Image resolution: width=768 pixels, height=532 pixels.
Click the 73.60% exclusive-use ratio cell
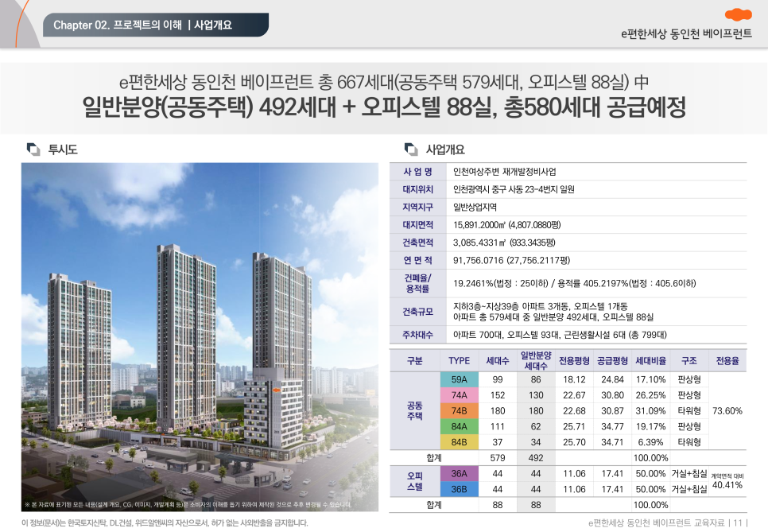tap(727, 410)
